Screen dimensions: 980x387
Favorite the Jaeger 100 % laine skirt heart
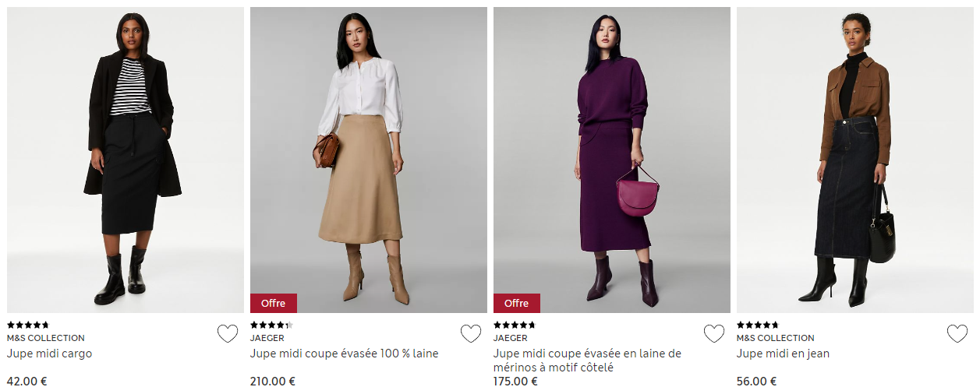click(x=470, y=334)
